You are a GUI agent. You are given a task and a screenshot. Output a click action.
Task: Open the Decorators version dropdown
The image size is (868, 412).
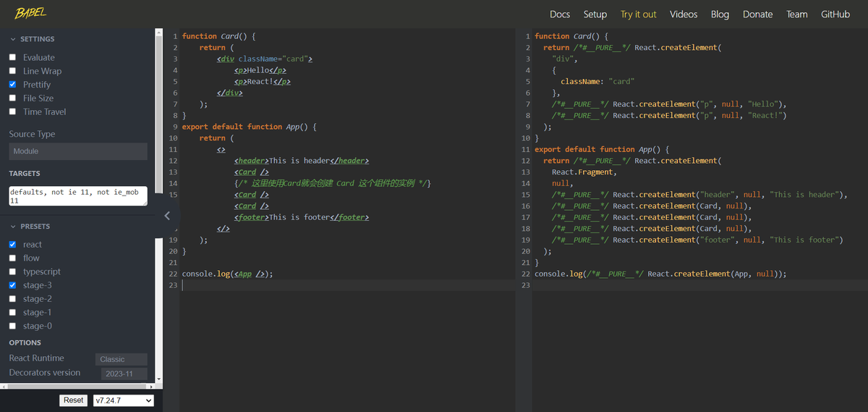(122, 374)
